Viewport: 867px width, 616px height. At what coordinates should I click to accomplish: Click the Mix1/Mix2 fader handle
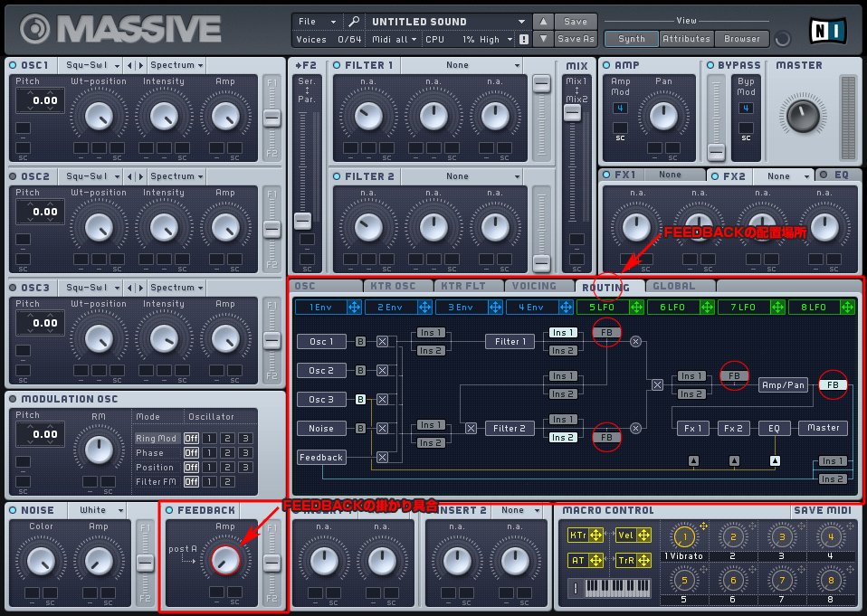572,113
